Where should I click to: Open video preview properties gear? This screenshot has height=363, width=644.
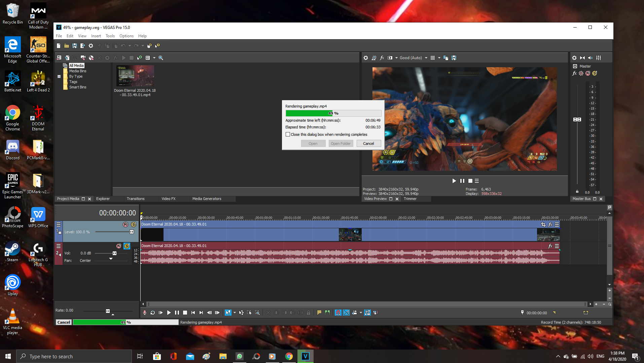[366, 58]
